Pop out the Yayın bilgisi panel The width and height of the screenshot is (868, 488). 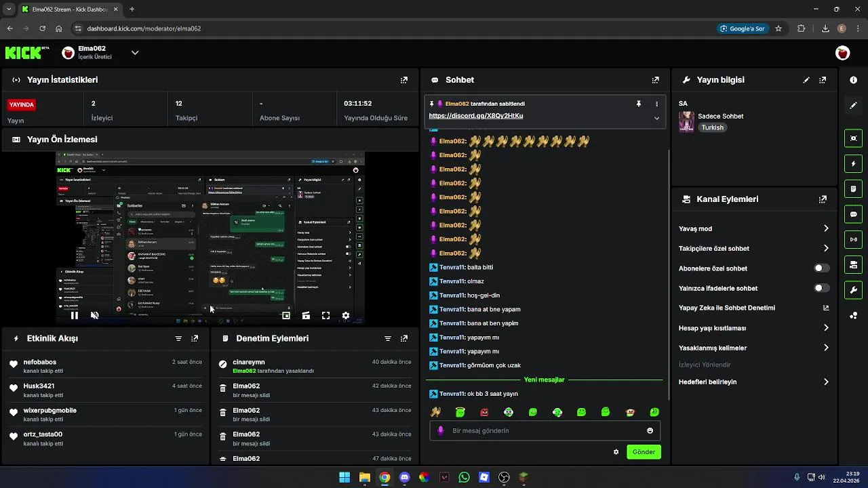click(823, 80)
